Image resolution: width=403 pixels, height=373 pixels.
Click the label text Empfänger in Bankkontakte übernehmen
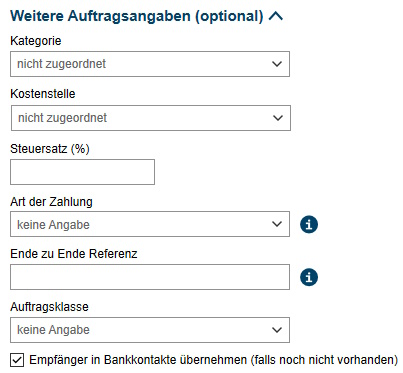click(138, 360)
